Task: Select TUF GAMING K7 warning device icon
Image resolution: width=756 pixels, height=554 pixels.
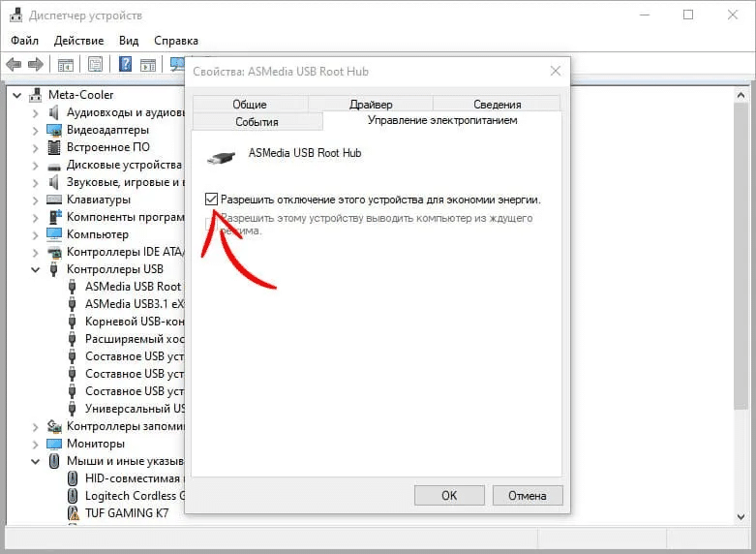Action: click(75, 513)
